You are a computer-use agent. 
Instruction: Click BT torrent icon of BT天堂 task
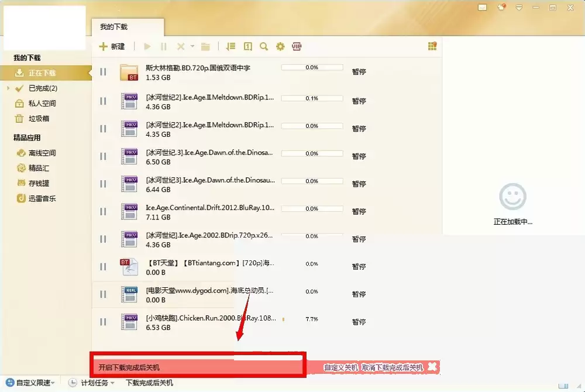click(129, 267)
